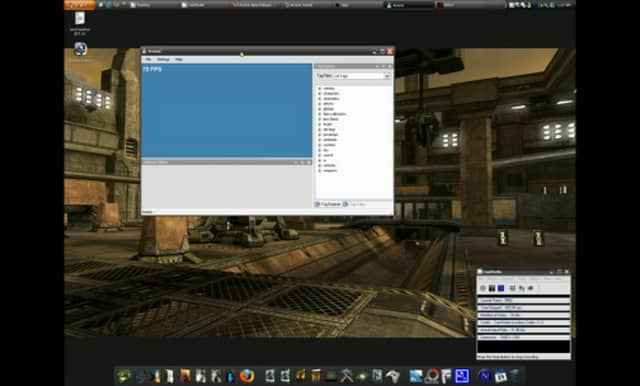Switch to the tab beside Tag Explorer
640x386 pixels.
pyautogui.click(x=355, y=204)
